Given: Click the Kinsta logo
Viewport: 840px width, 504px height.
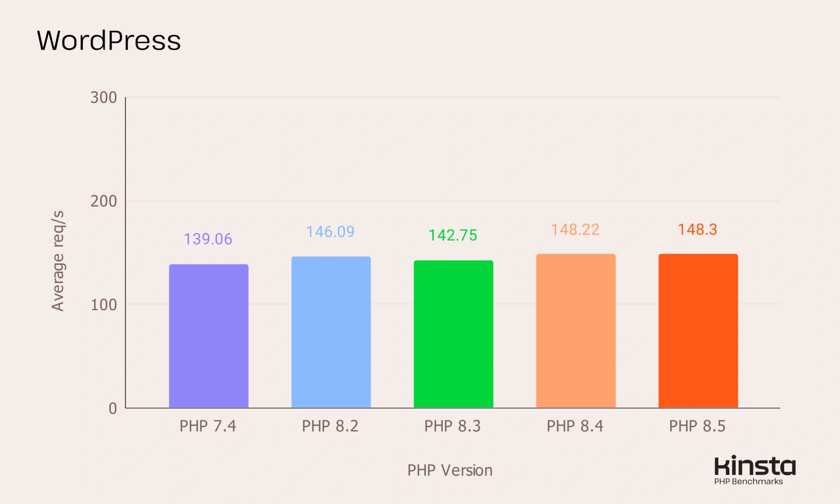Looking at the screenshot, I should [754, 466].
